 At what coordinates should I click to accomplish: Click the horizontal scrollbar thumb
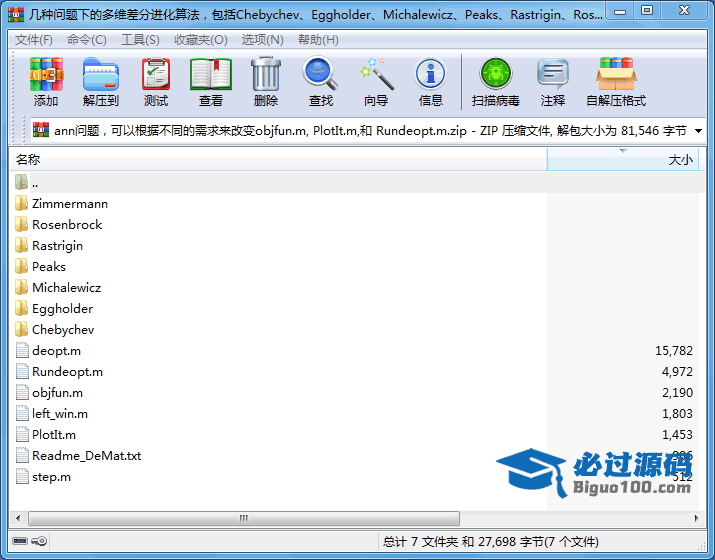coord(244,518)
